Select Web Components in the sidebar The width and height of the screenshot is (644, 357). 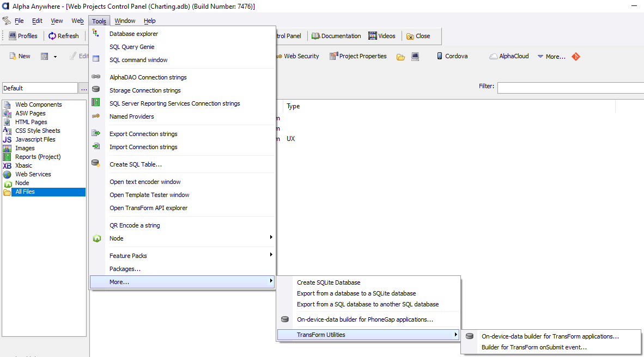[39, 104]
